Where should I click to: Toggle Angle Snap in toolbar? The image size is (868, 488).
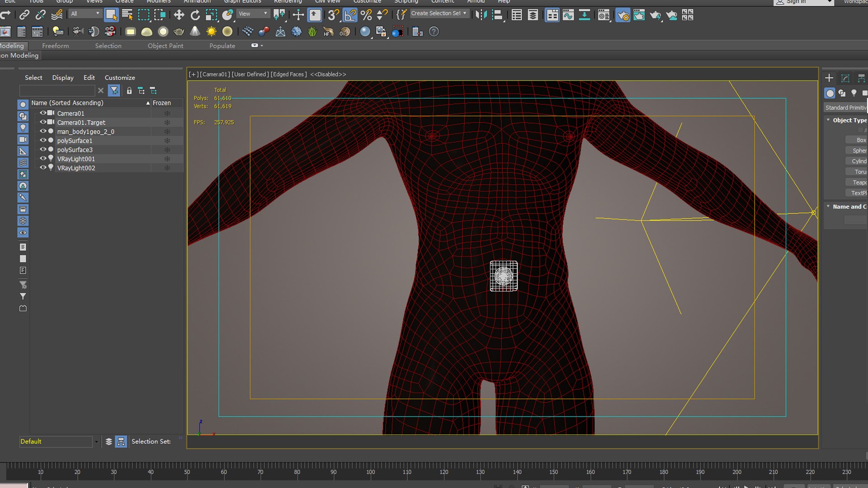(x=350, y=15)
